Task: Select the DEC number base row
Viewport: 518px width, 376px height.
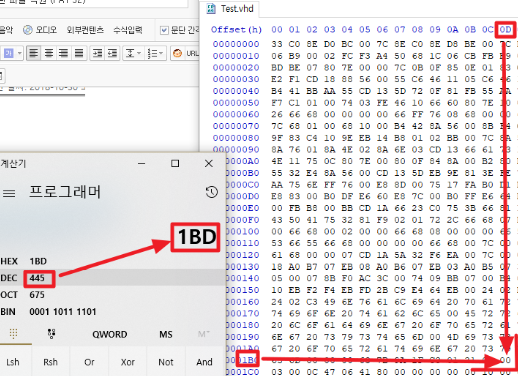Action: tap(113, 277)
